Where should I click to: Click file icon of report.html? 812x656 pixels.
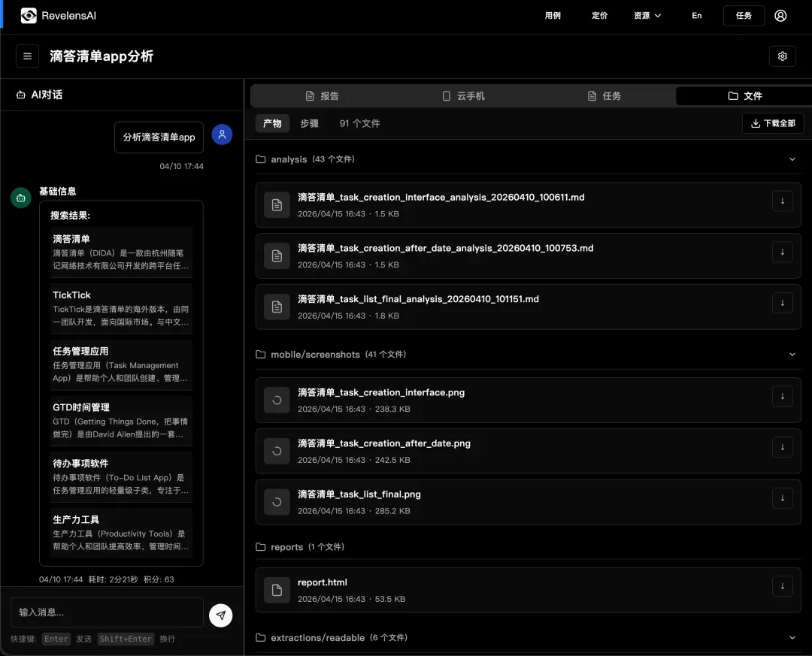277,590
